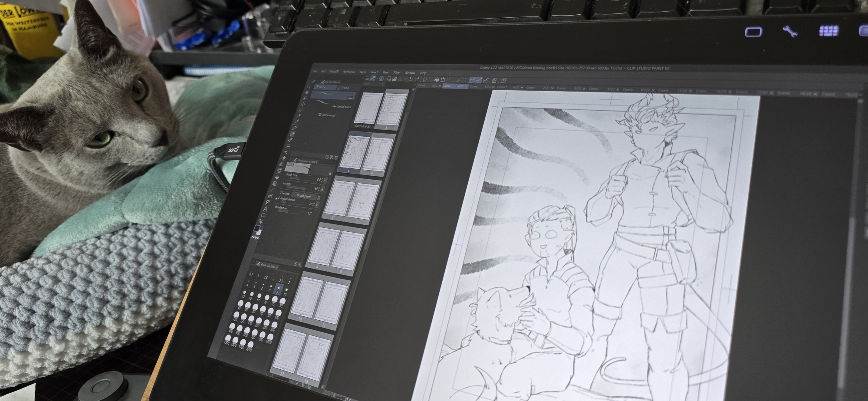Toggle Snap to Ruler in command bar
This screenshot has width=868, height=401.
coord(472,80)
